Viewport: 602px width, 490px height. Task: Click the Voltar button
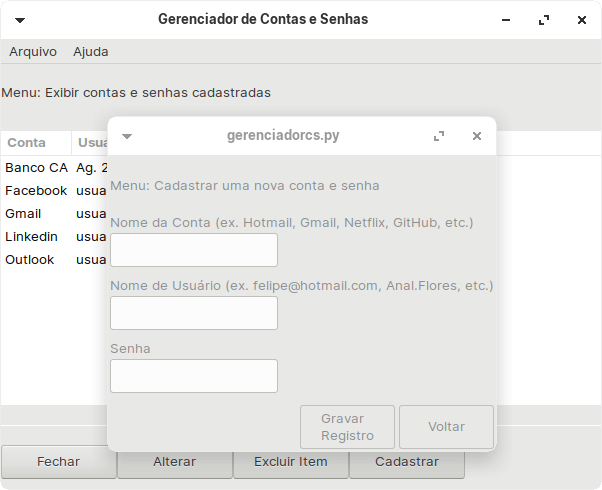[446, 427]
